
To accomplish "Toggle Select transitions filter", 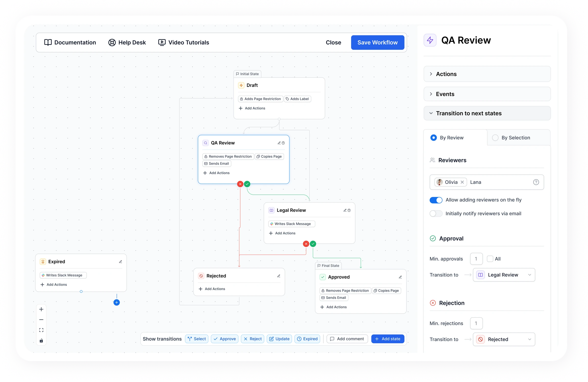I will pyautogui.click(x=197, y=339).
